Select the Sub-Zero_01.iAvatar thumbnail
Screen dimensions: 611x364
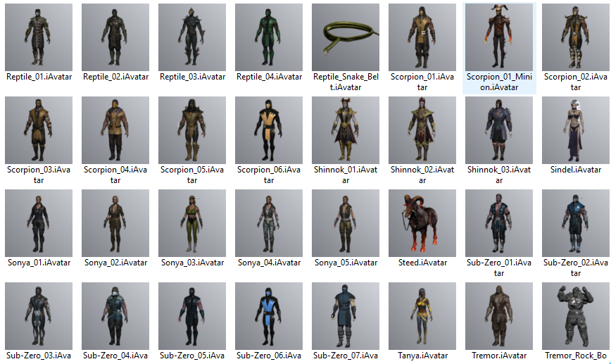tap(499, 223)
